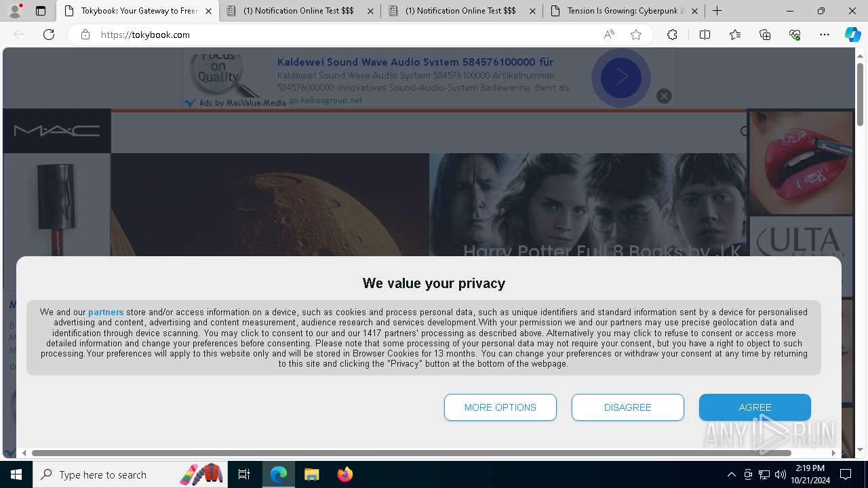Viewport: 868px width, 488px height.
Task: Open File Explorer from the taskbar
Action: [311, 474]
